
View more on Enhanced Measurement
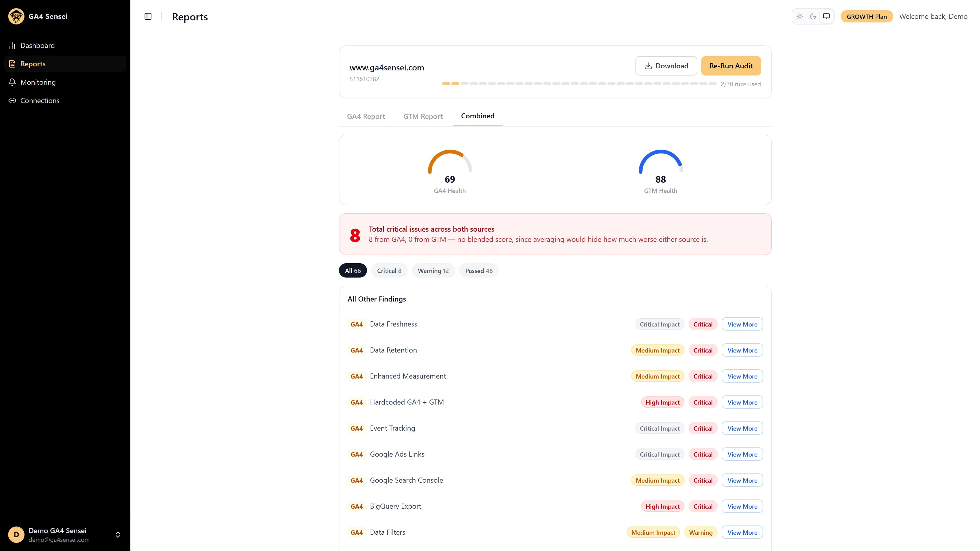click(742, 377)
